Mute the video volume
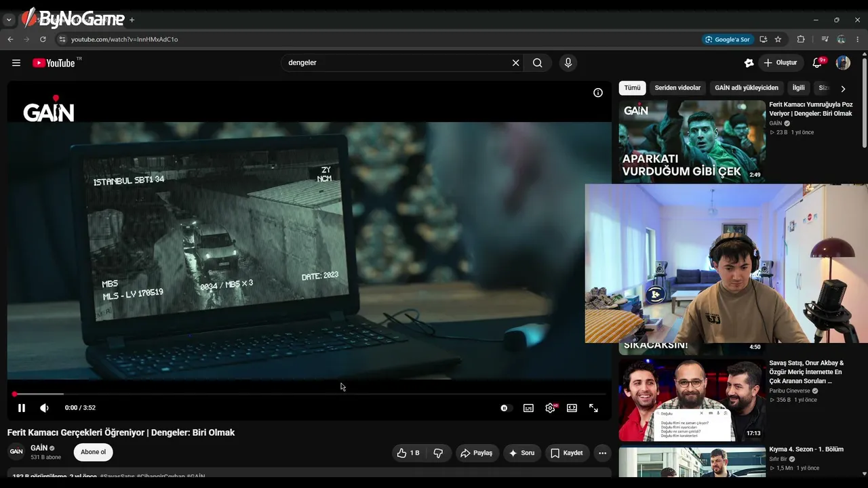Image resolution: width=868 pixels, height=488 pixels. [x=45, y=408]
